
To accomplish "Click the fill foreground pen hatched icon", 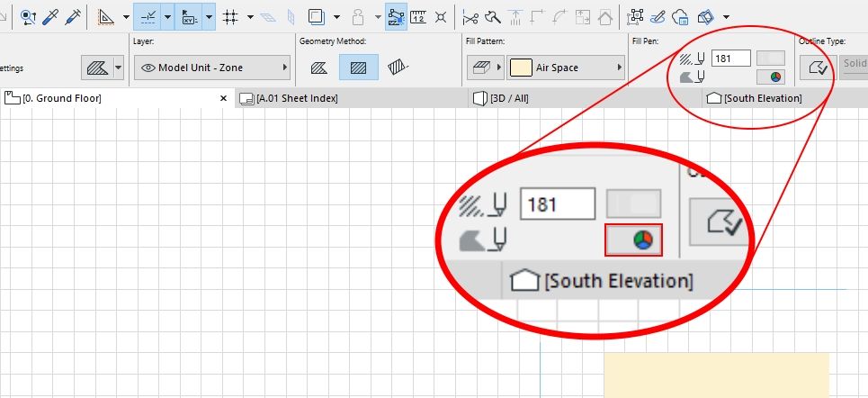I will [692, 59].
